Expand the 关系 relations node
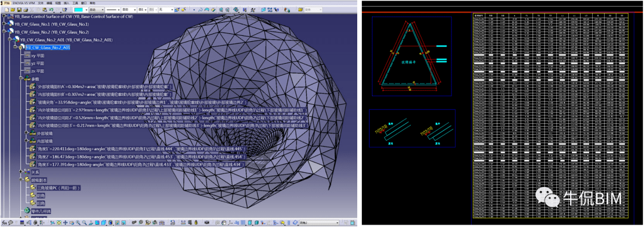Image resolution: width=644 pixels, height=227 pixels. pos(20,172)
